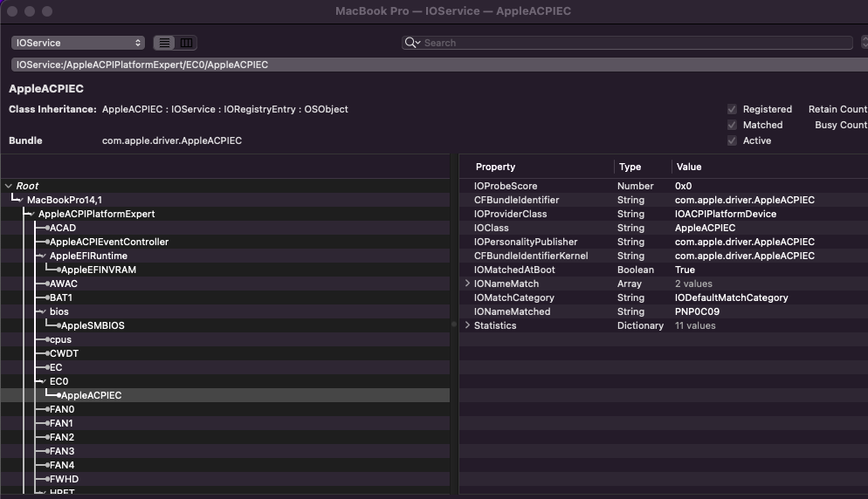Select the FAN1 tree entry
Screen dimensions: 868x499
tap(61, 423)
